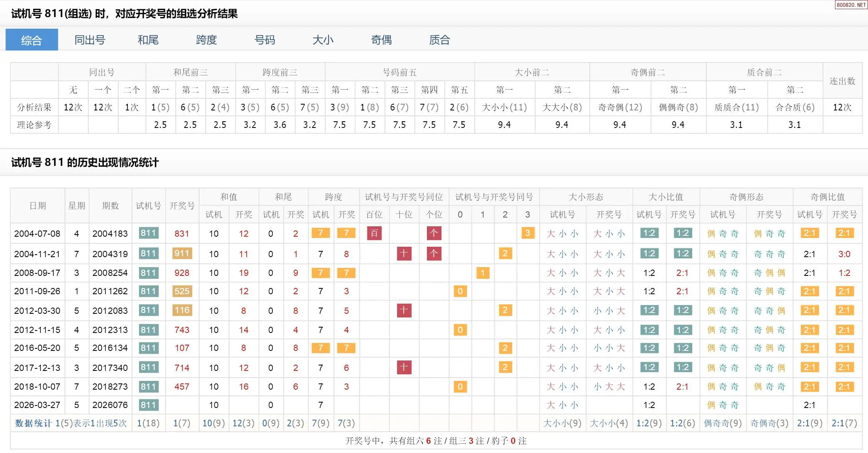Select the 跨度 tab

(x=206, y=40)
